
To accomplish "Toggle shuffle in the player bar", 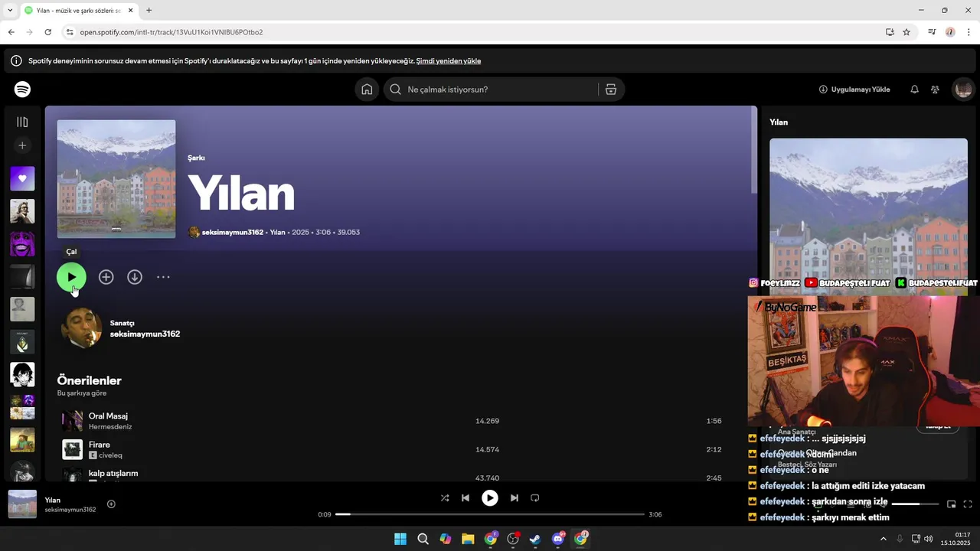I will 445,498.
